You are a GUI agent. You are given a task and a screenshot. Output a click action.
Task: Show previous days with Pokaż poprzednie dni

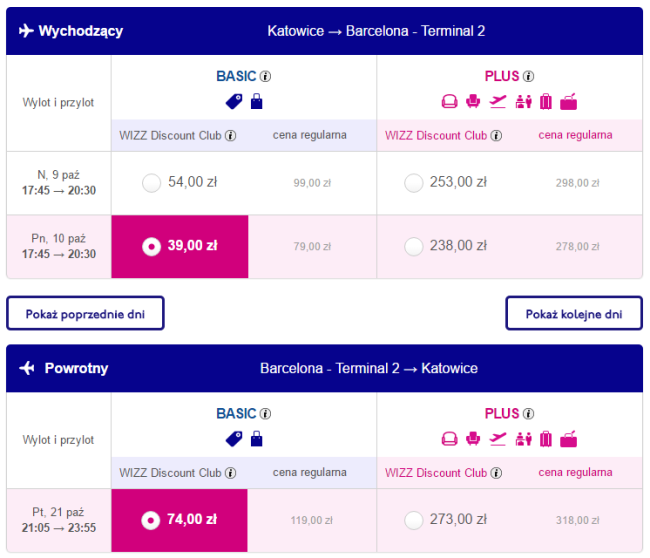pyautogui.click(x=85, y=314)
